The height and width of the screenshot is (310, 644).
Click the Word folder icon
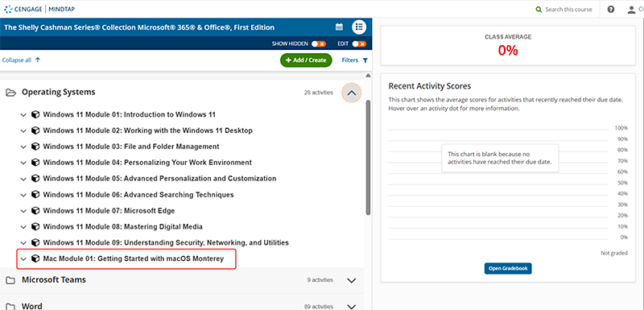(x=10, y=307)
